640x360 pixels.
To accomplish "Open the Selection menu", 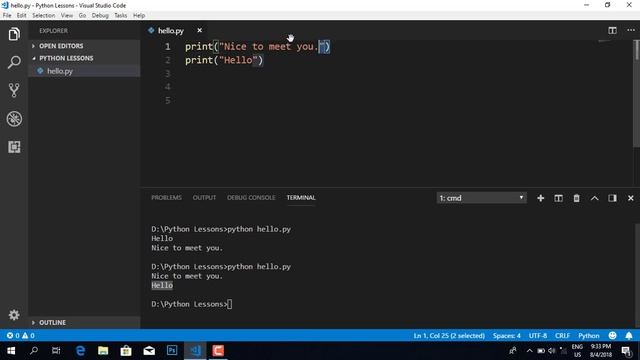I will 44,16.
